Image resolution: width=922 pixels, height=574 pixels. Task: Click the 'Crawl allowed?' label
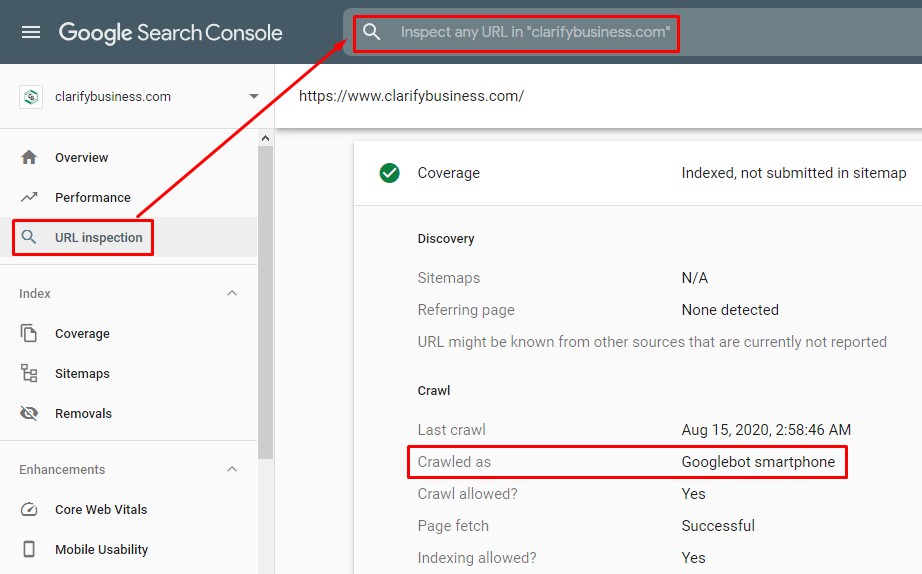[x=467, y=493]
